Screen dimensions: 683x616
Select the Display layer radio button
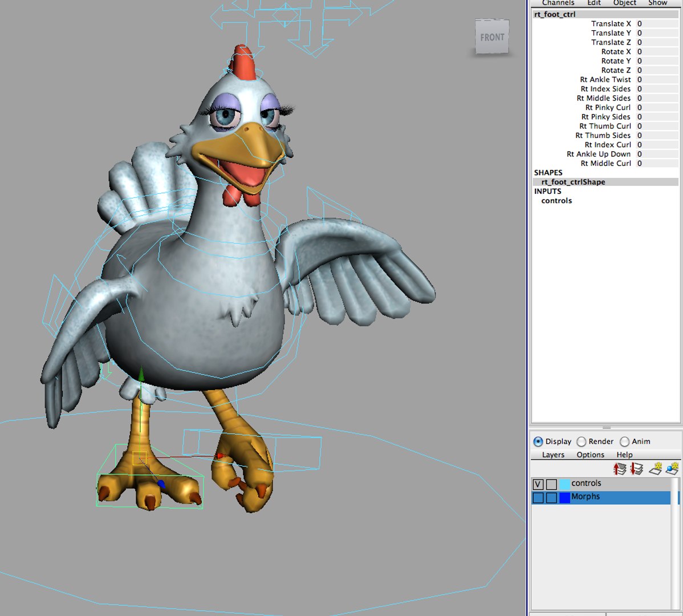[538, 441]
